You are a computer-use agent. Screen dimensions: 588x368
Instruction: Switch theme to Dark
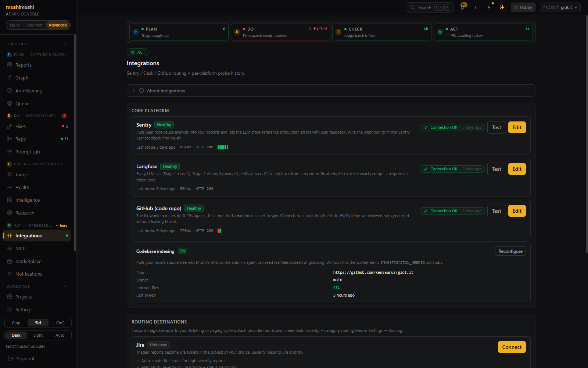16,335
